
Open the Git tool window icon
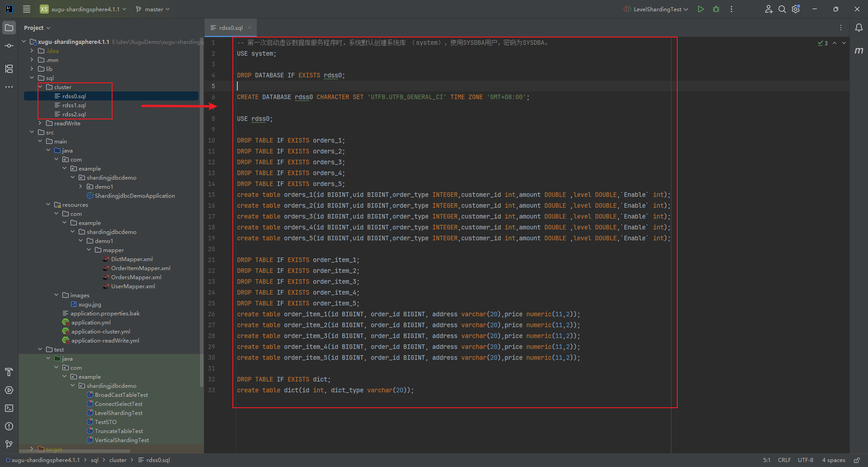tap(9, 444)
